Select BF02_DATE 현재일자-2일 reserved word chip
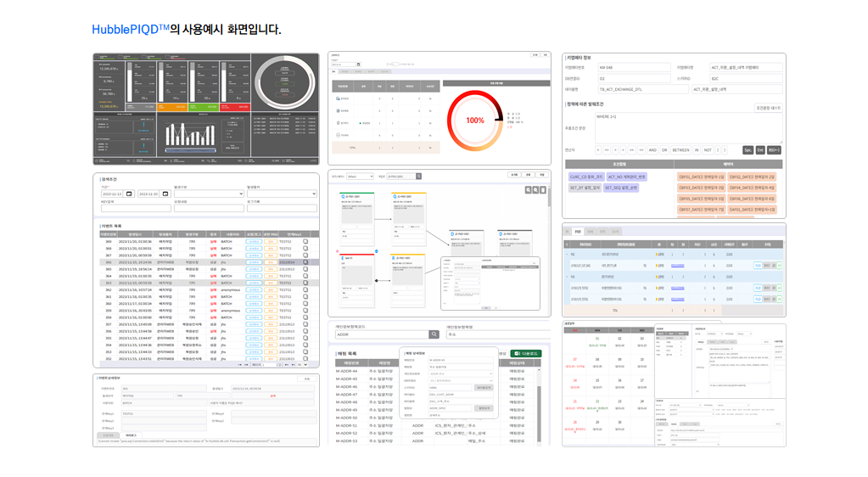Image resolution: width=868 pixels, height=477 pixels. tap(752, 177)
